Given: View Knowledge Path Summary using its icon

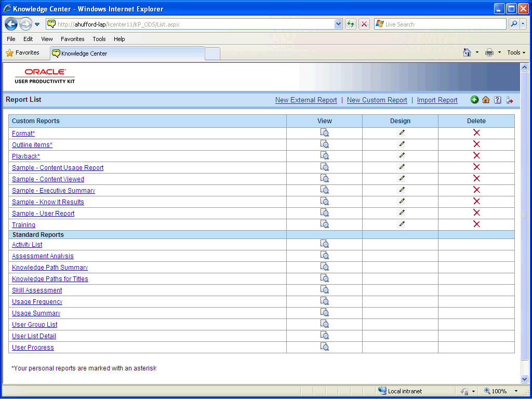Looking at the screenshot, I should 324,267.
